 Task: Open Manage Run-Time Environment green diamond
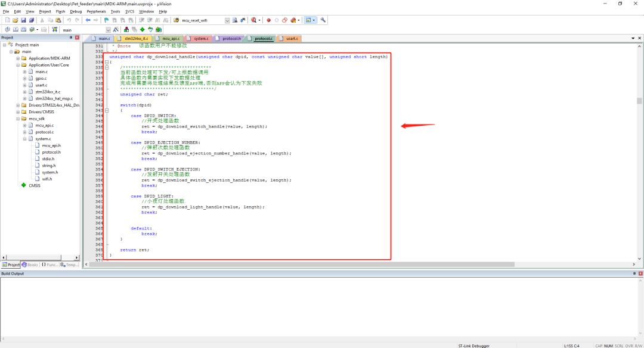142,30
